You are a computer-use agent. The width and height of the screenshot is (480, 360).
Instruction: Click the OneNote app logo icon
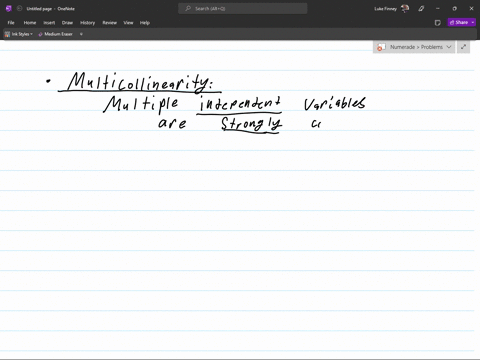tap(9, 9)
